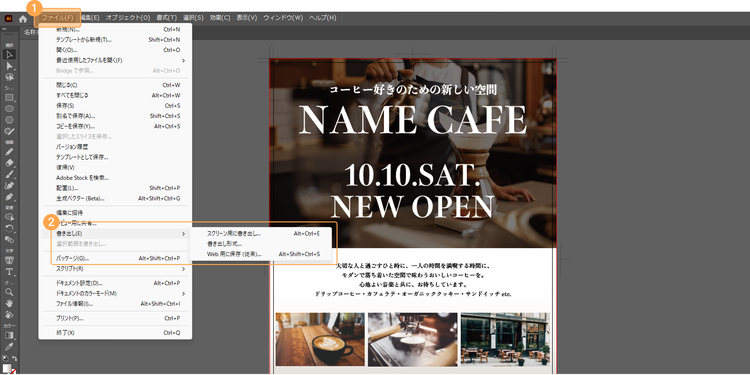
Task: Open the オブジェクト(O) menu
Action: [128, 18]
